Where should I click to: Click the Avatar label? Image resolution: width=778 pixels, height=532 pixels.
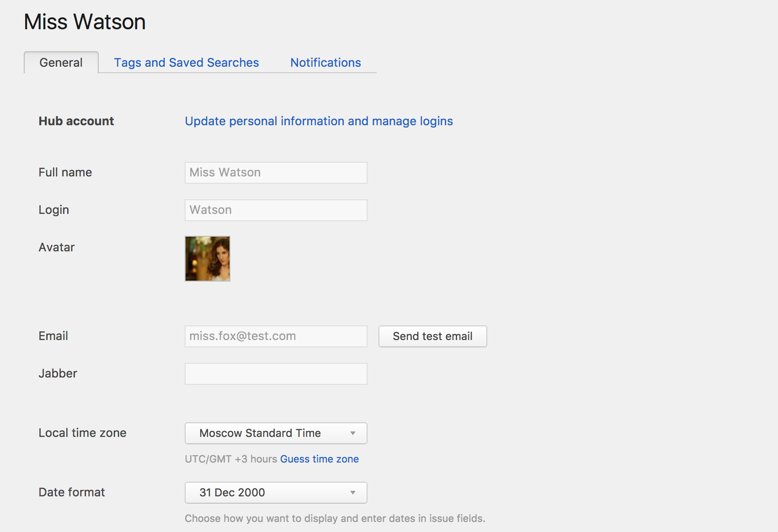pos(57,247)
